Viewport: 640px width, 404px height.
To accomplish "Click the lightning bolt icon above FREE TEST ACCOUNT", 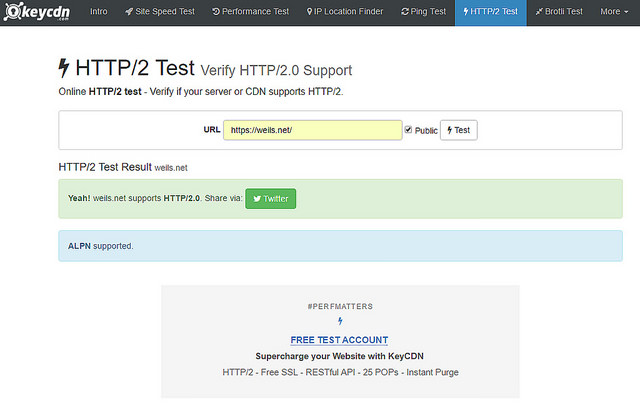I will coord(339,321).
